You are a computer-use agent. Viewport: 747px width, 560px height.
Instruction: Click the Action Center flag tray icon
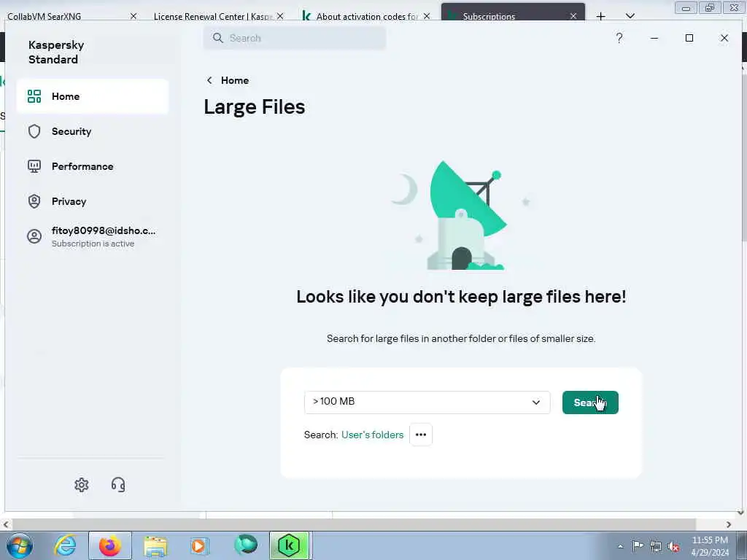638,546
